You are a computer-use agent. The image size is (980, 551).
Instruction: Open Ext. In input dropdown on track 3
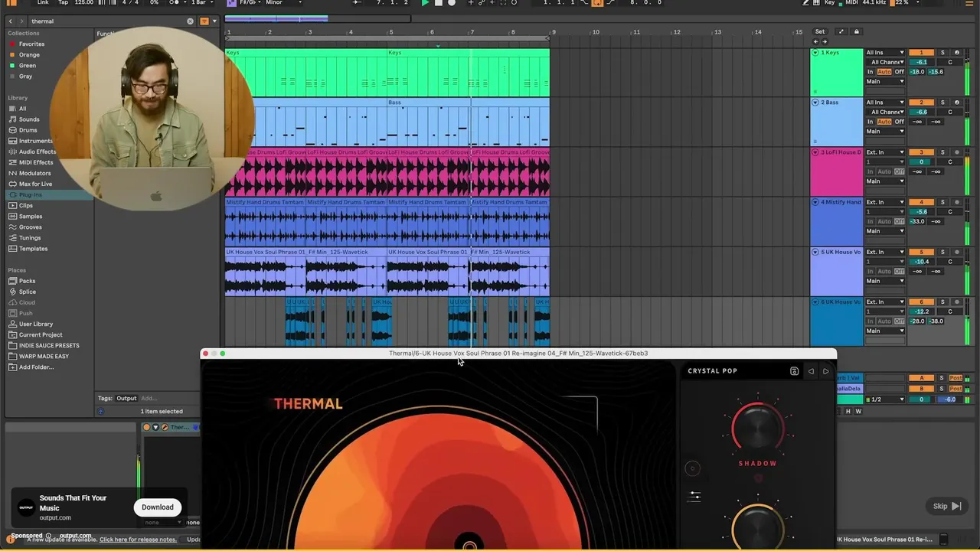tap(885, 152)
